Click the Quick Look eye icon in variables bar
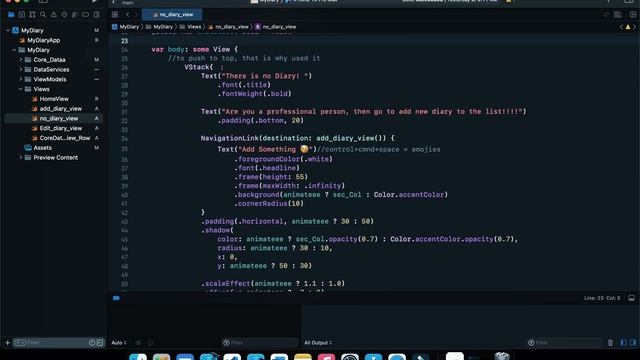Viewport: 640px width, 360px height. tap(138, 343)
